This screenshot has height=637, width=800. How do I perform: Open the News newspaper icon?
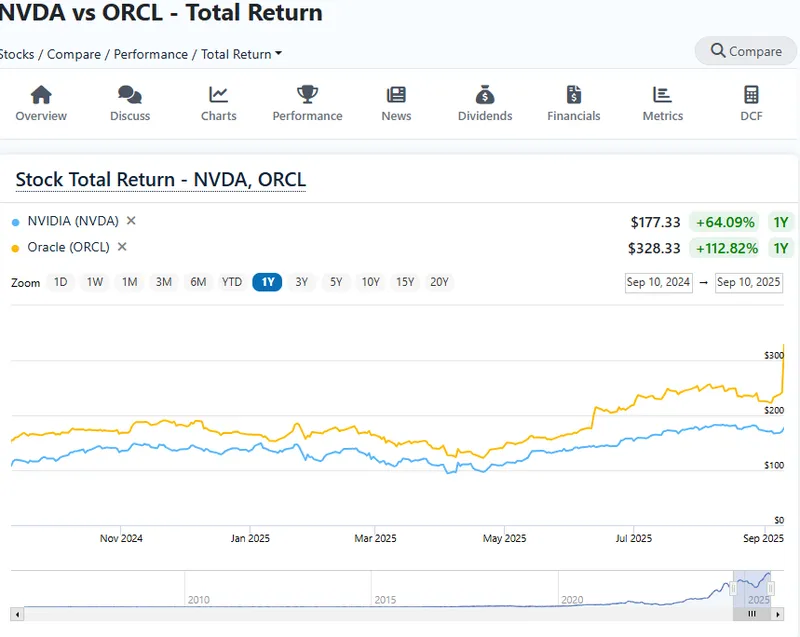point(396,95)
